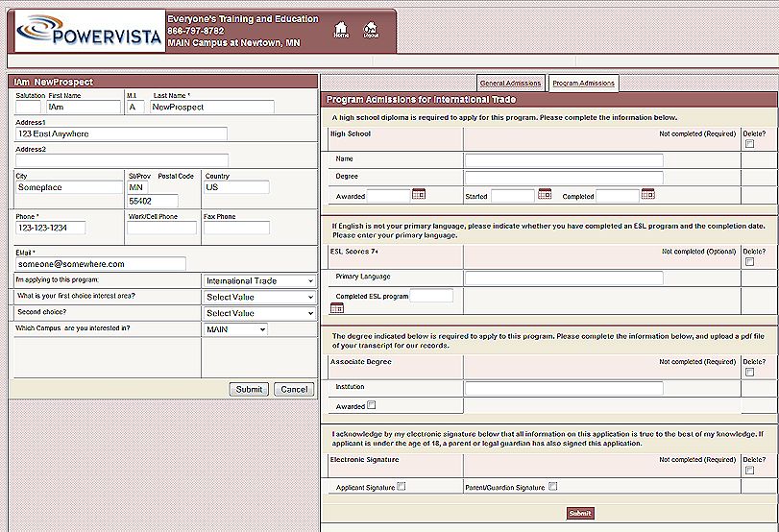Click the High School Awarded date field
Screen dimensions: 779x532
[388, 196]
